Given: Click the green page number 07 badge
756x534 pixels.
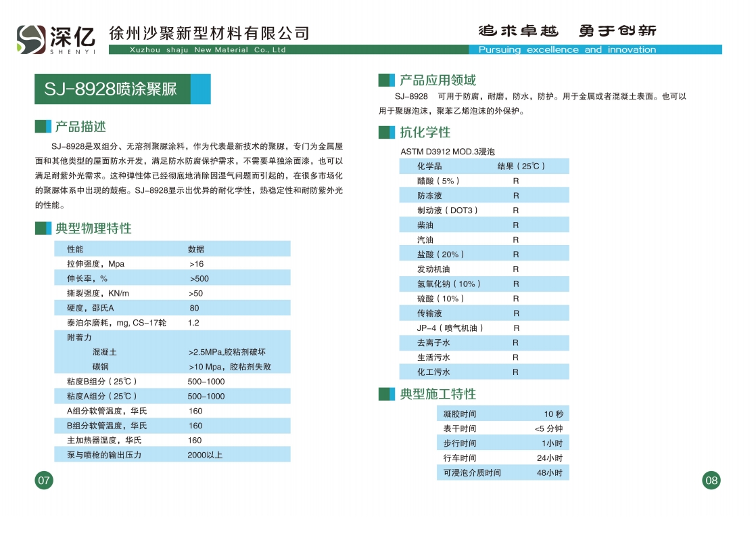Looking at the screenshot, I should click(44, 480).
